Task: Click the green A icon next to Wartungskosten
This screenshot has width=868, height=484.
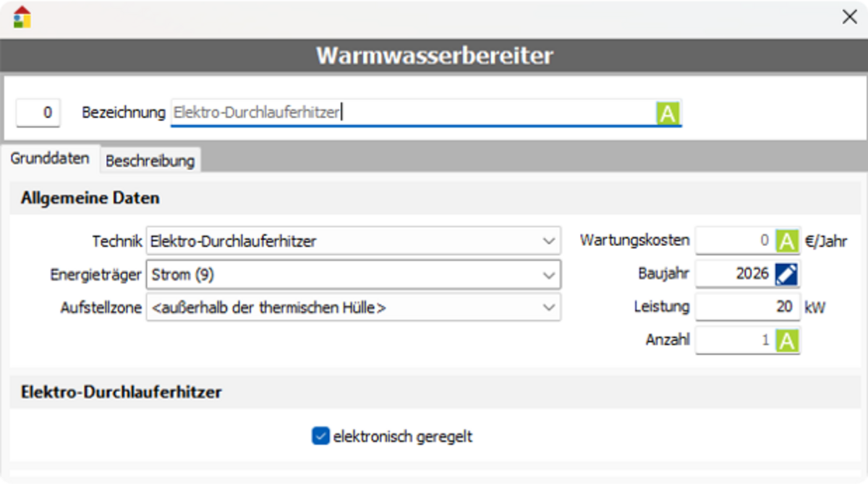Action: (786, 241)
